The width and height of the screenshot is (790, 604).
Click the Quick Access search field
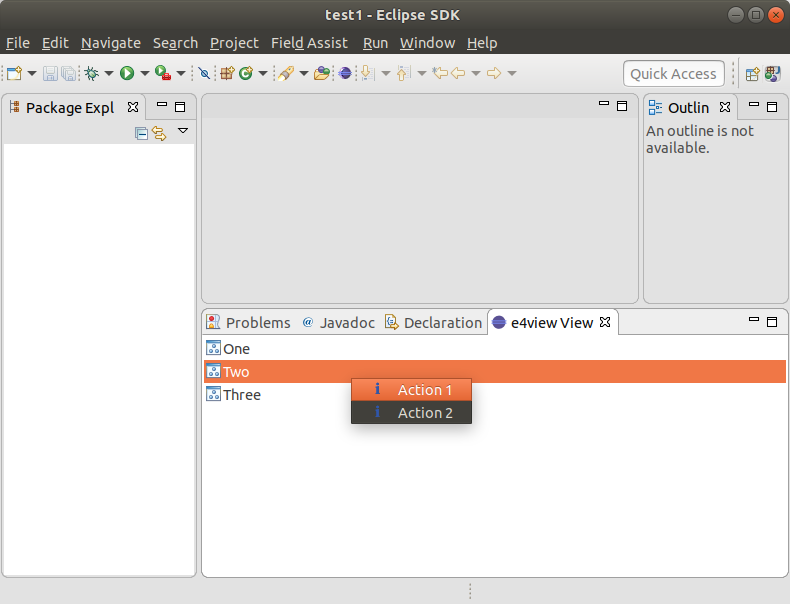click(x=674, y=74)
